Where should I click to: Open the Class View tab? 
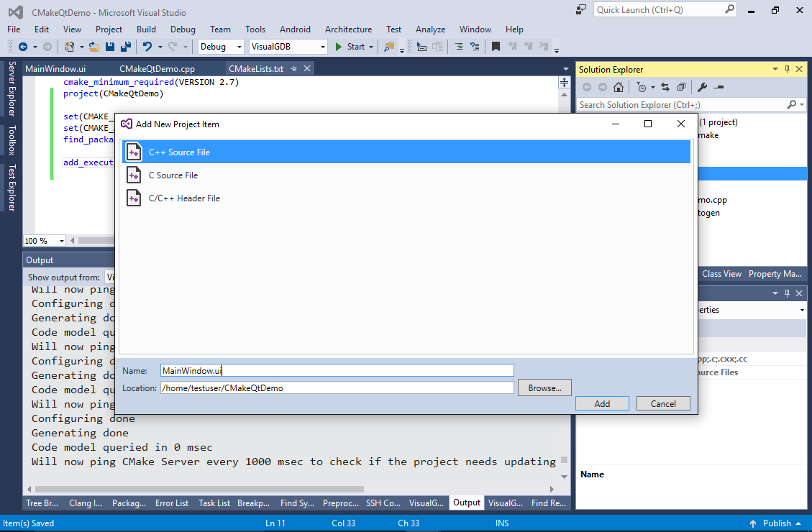[722, 274]
